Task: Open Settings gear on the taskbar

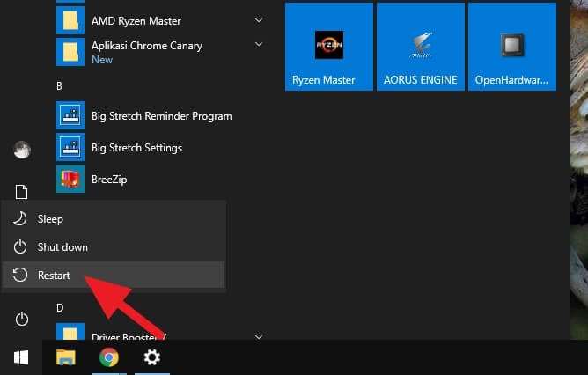Action: click(152, 357)
